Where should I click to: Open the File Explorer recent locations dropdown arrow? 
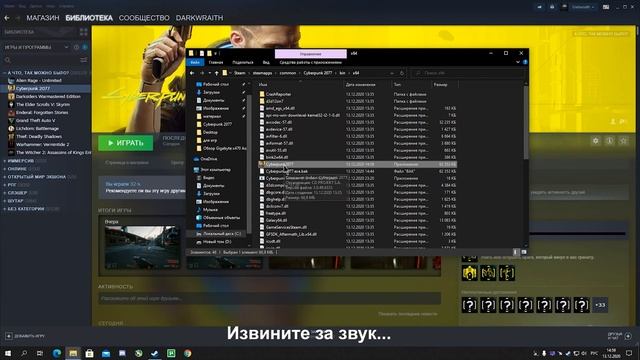point(209,73)
